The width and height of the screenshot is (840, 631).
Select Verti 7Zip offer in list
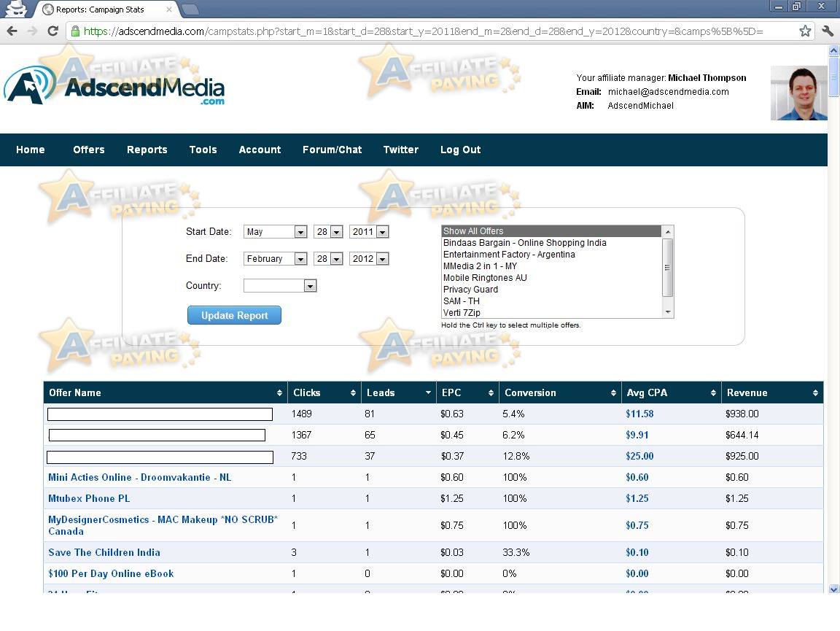551,312
